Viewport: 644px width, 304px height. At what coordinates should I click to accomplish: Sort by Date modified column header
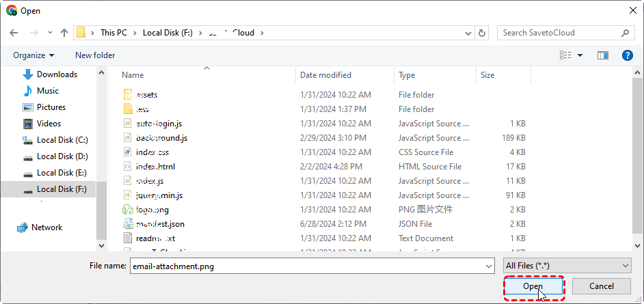pyautogui.click(x=325, y=75)
